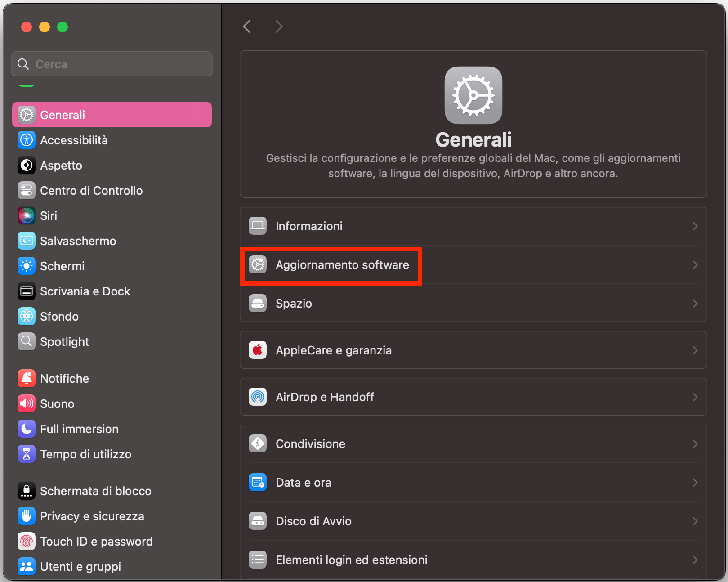Screen dimensions: 728x582
Task: Click the Touch ID fingerprint icon
Action: [26, 541]
